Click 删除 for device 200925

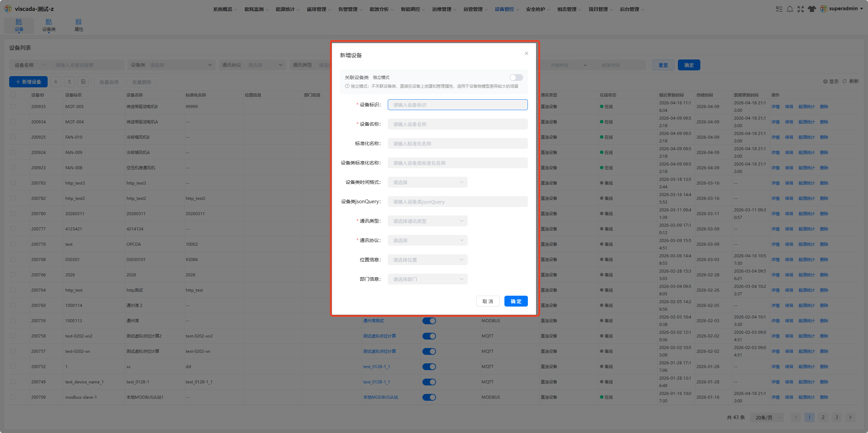click(824, 137)
